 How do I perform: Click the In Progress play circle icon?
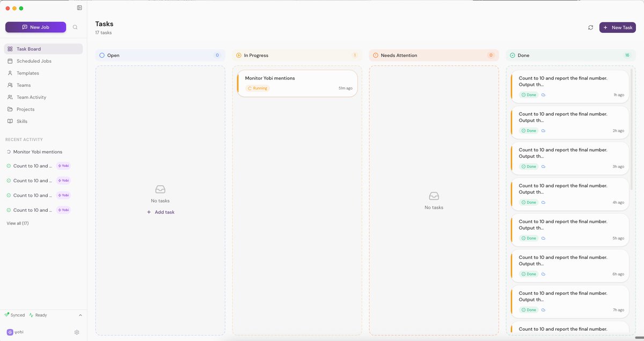[239, 55]
